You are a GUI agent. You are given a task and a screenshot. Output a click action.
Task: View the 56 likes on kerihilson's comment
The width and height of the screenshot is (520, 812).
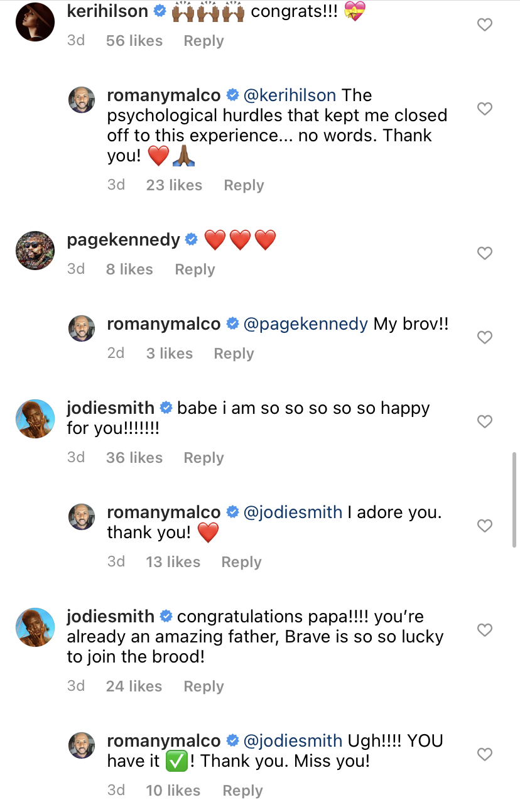pos(134,41)
